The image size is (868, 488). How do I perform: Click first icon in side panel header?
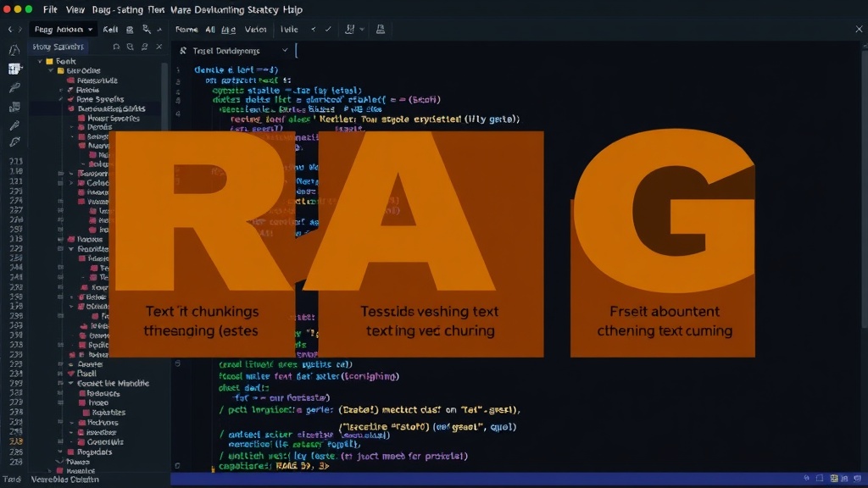(x=116, y=47)
